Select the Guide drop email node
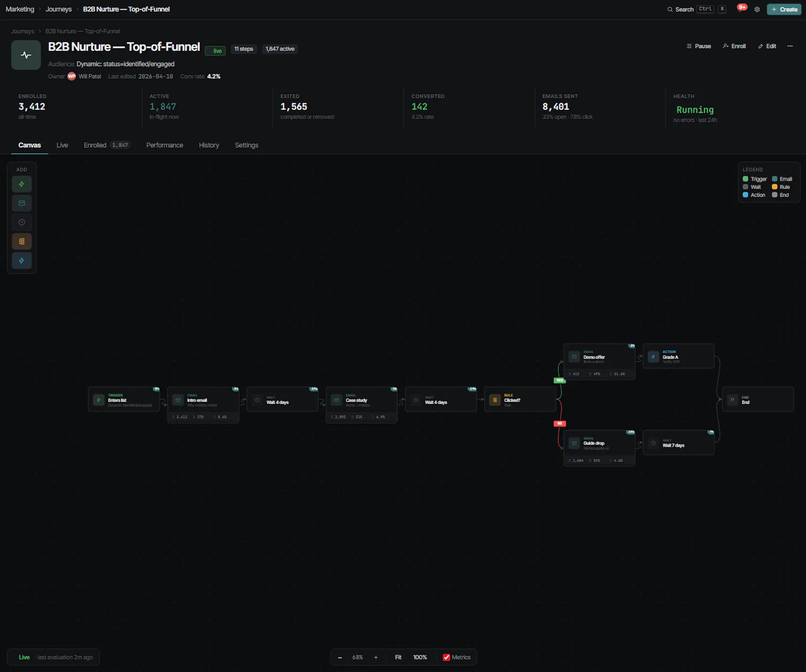Viewport: 806px width, 672px height. coord(599,448)
